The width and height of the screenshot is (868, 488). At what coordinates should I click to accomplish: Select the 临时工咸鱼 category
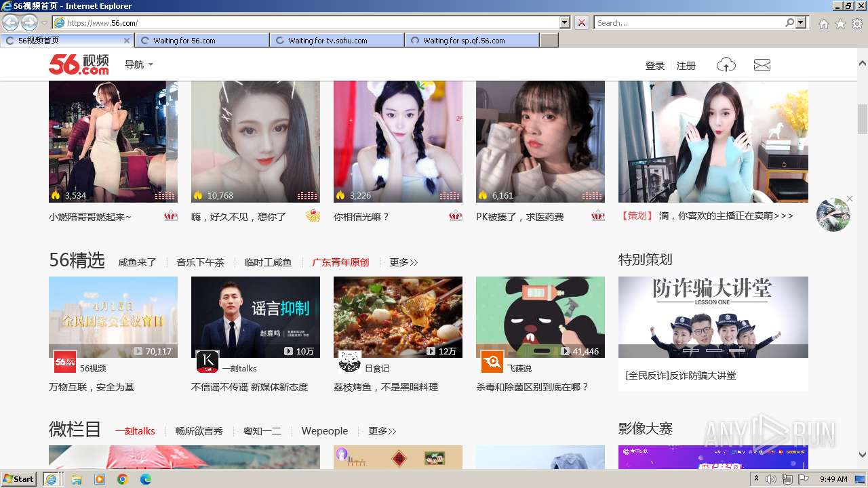click(268, 262)
